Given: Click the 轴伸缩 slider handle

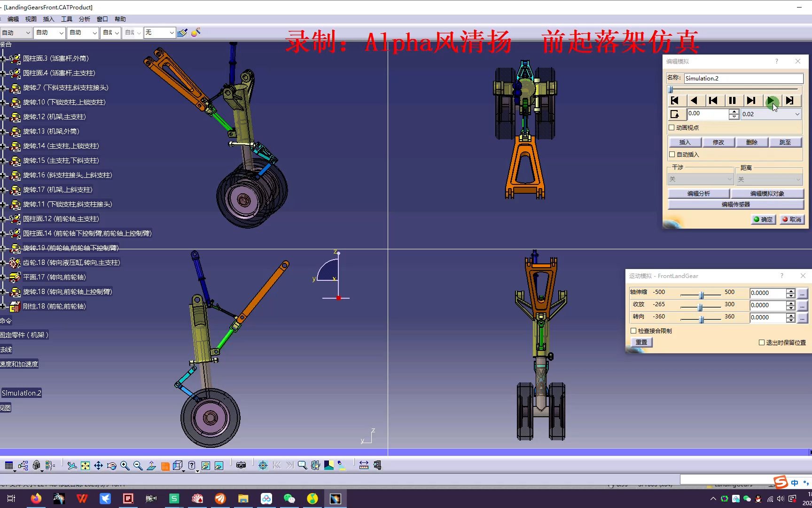Looking at the screenshot, I should pos(702,295).
